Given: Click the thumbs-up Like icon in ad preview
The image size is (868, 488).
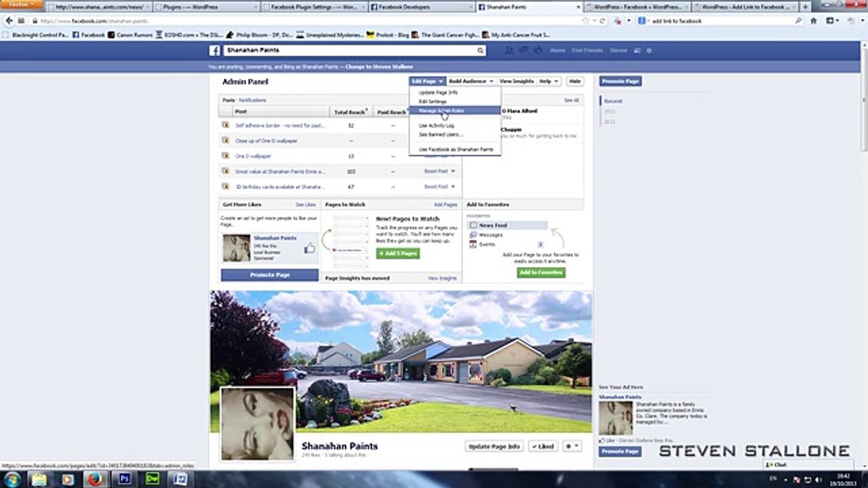Looking at the screenshot, I should [310, 248].
